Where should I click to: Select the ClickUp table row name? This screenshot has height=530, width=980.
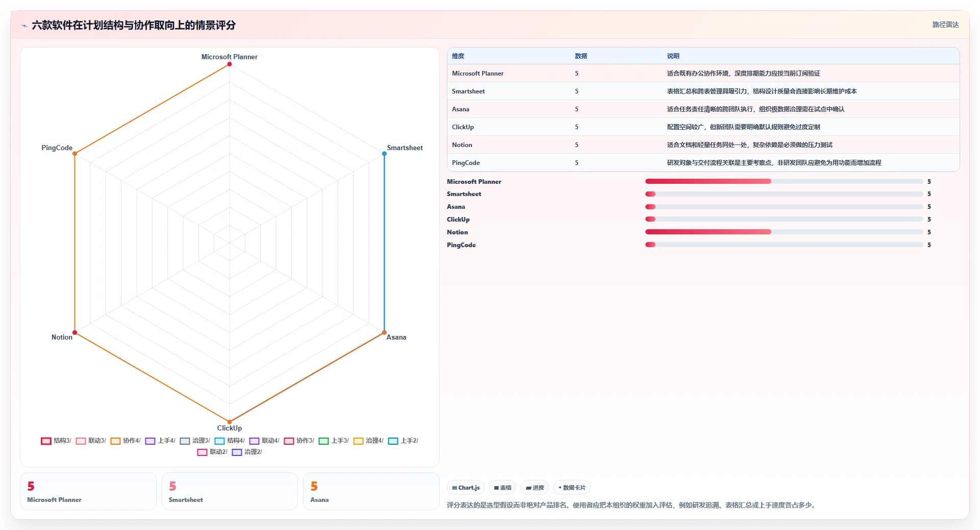463,127
